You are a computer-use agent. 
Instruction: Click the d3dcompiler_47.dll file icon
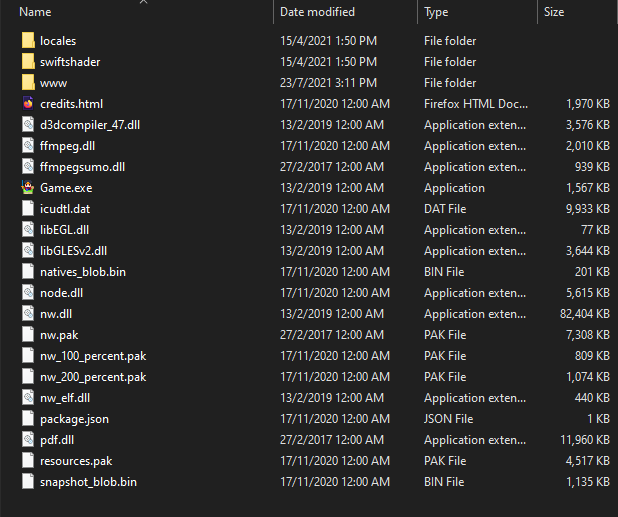pyautogui.click(x=28, y=125)
